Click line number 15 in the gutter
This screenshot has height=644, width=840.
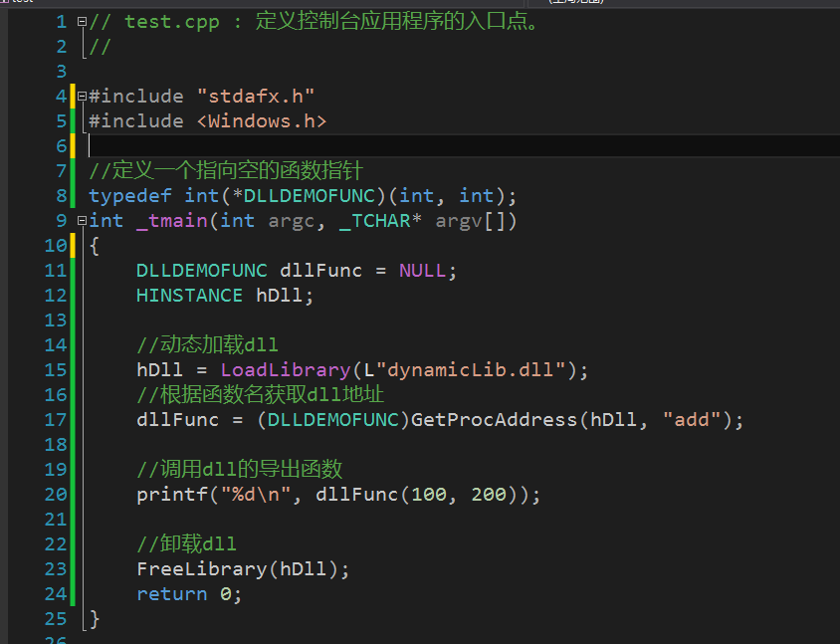55,370
